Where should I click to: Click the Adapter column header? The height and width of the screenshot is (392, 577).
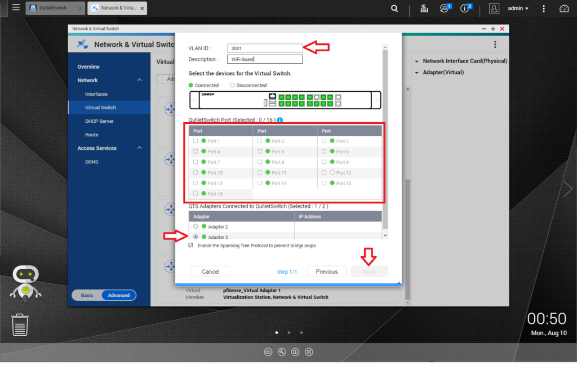[x=241, y=217]
